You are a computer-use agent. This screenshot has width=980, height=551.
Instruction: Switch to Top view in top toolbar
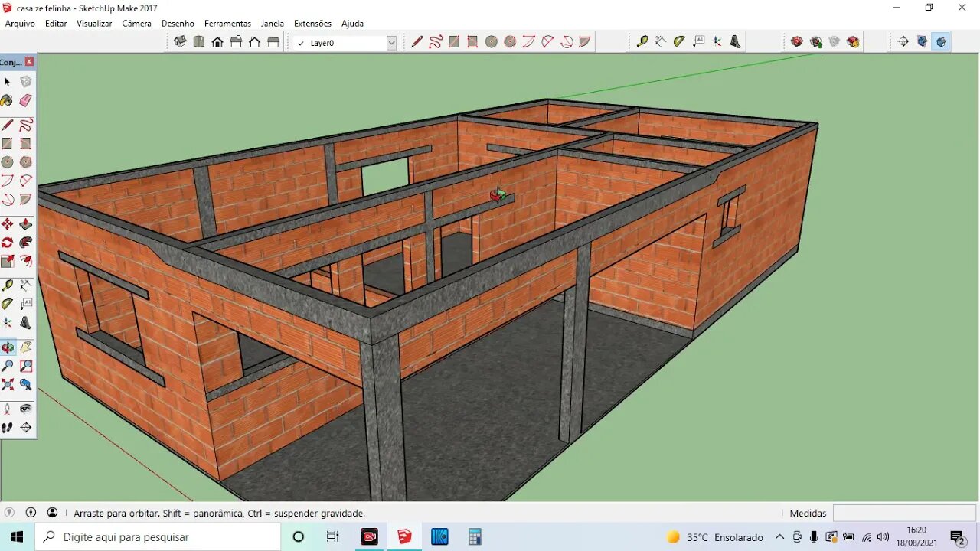[199, 42]
